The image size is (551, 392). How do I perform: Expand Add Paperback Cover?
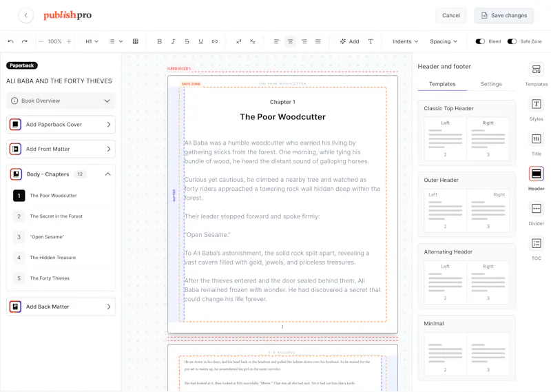(61, 125)
